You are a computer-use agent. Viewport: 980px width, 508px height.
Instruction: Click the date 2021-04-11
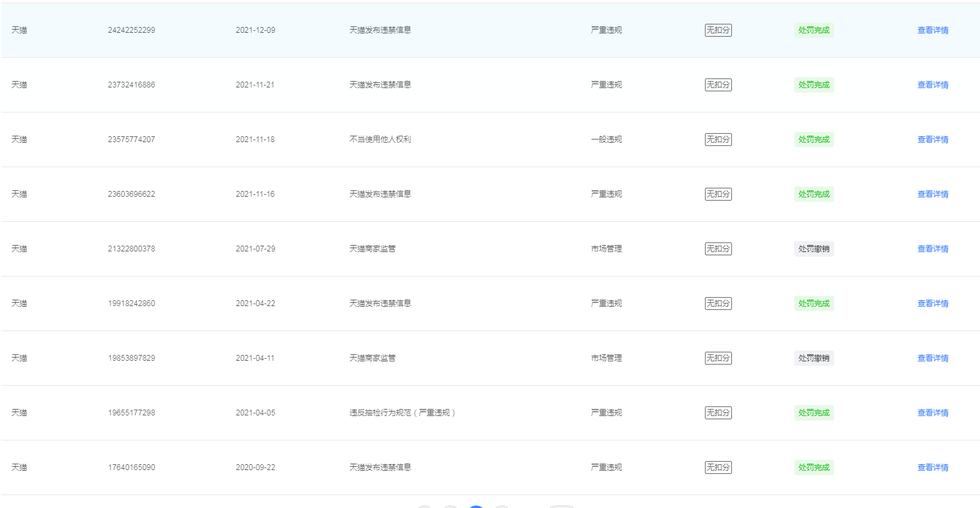tap(255, 358)
